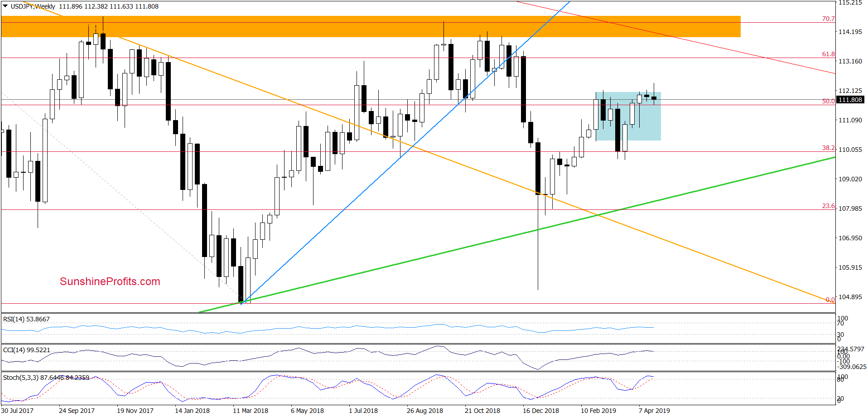The image size is (868, 417).
Task: Click the 70.7 Fibonacci level label
Action: pyautogui.click(x=828, y=19)
